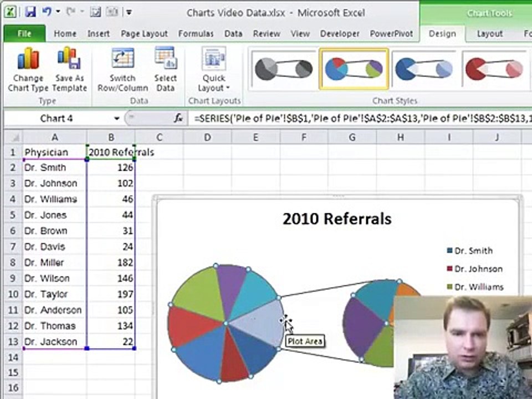Click the Dr. Jackson cell
The image size is (532, 399).
pyautogui.click(x=54, y=341)
